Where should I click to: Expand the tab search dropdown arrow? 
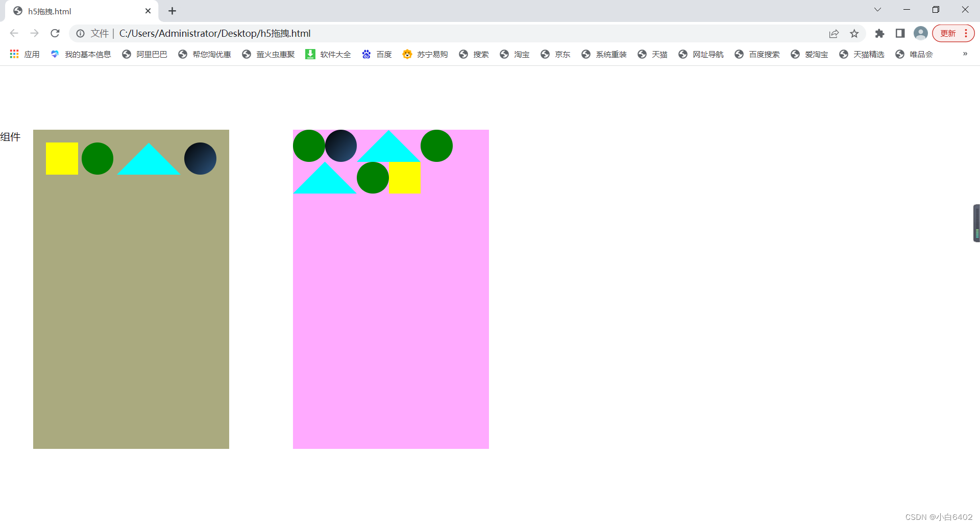[x=877, y=10]
